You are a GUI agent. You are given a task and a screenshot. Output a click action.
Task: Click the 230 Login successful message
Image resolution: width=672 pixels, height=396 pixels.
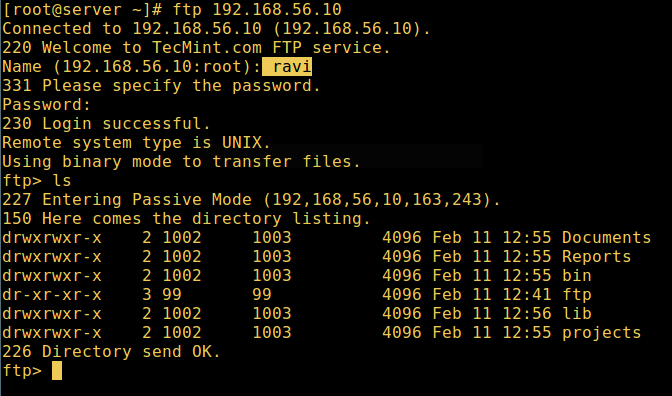(106, 124)
